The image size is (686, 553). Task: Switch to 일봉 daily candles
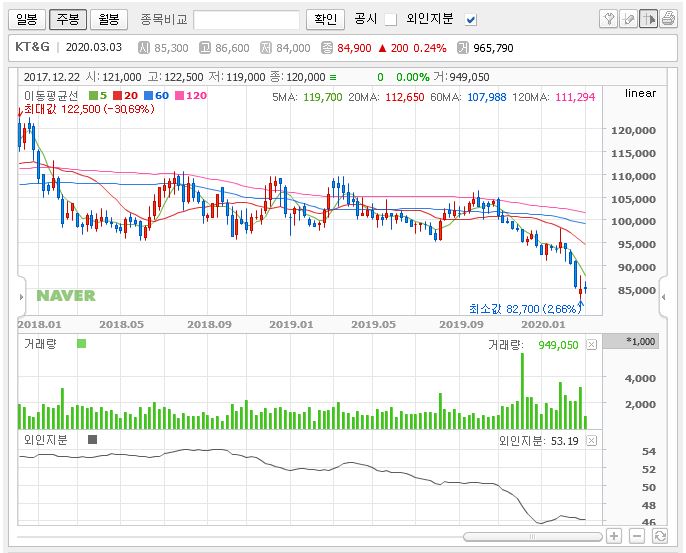pyautogui.click(x=27, y=19)
